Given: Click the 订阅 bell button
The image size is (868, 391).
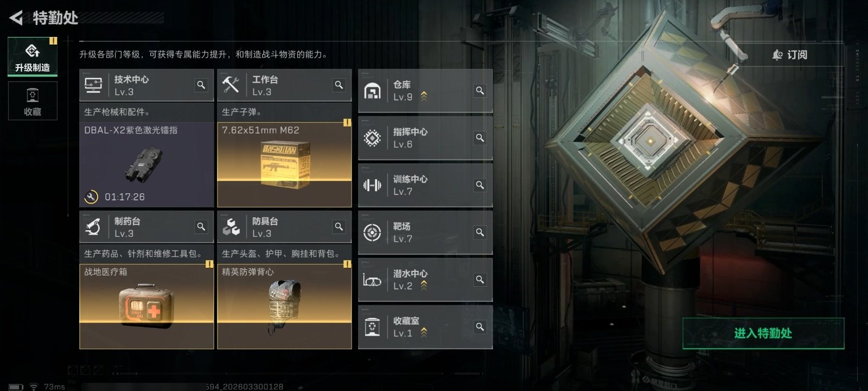Looking at the screenshot, I should pos(790,55).
